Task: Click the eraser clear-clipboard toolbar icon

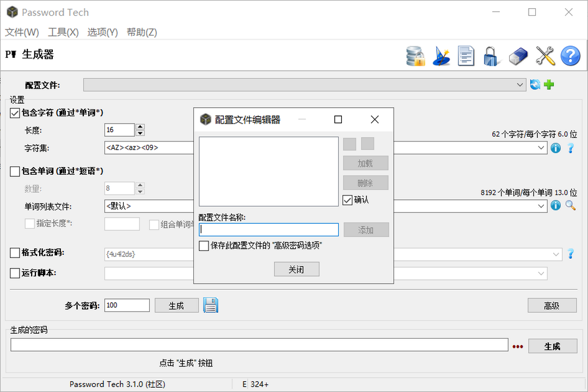Action: [518, 56]
